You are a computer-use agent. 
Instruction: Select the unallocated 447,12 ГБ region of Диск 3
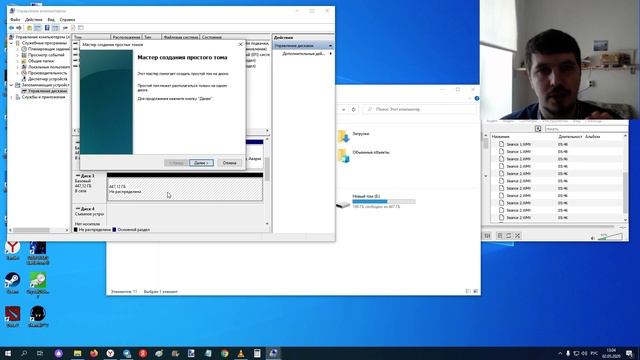pos(185,189)
